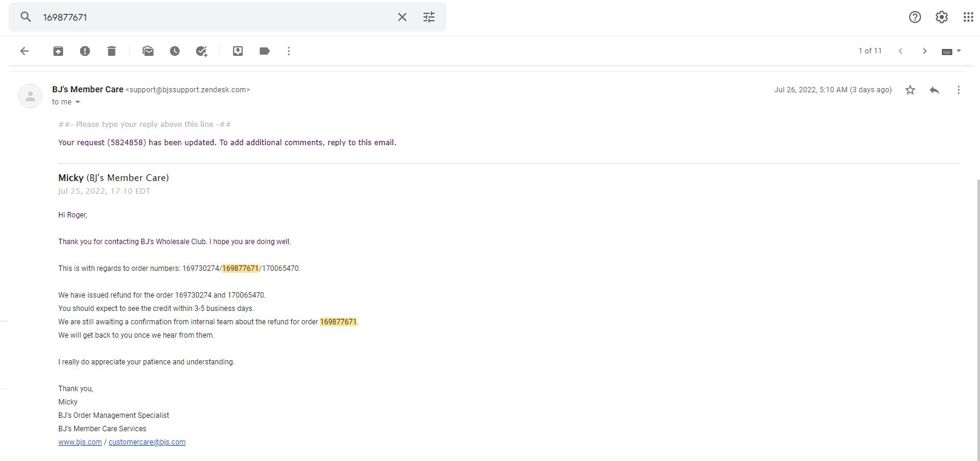Screen dimensions: 980x461
Task: Click 'Thank you for contacting BJ's Wholesale Club' line
Action: click(175, 242)
